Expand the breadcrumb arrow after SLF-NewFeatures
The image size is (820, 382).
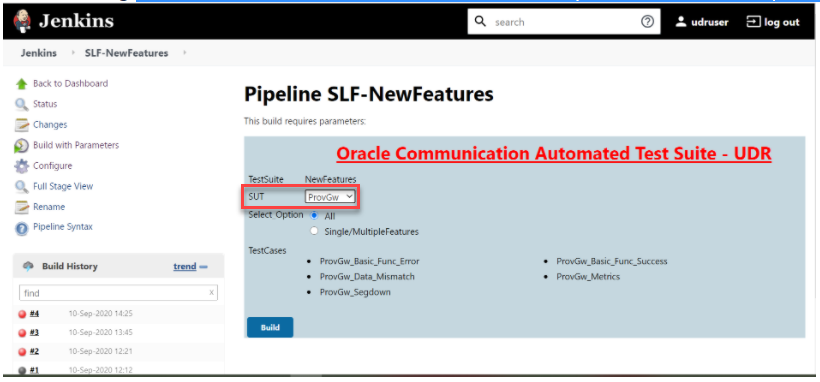coord(185,53)
